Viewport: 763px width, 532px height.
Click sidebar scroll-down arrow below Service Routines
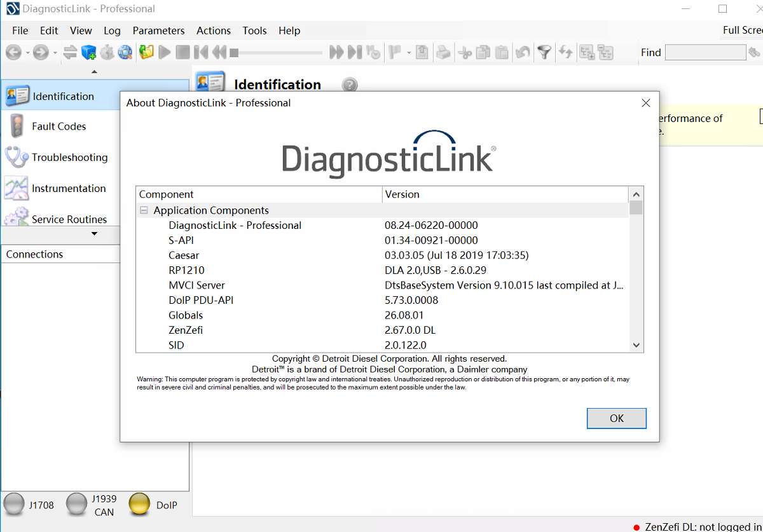pos(94,234)
